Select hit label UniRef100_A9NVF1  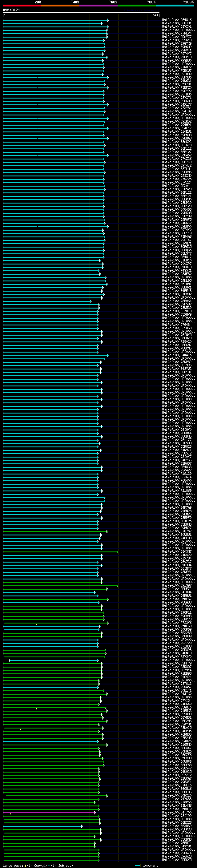177,50
